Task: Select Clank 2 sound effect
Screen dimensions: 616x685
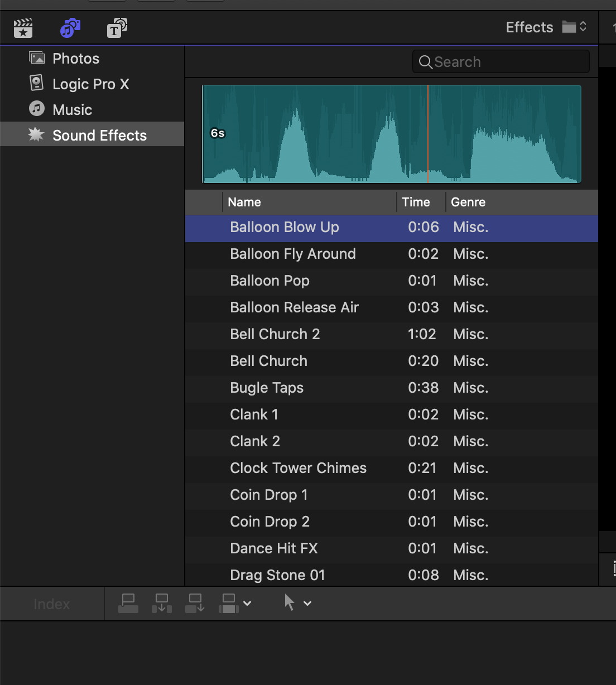Action: click(392, 442)
